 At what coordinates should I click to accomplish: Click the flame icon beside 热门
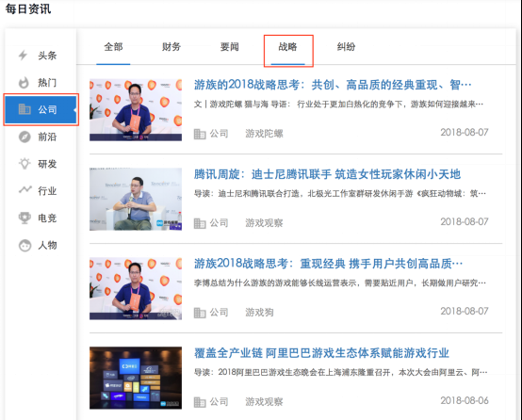coord(24,83)
